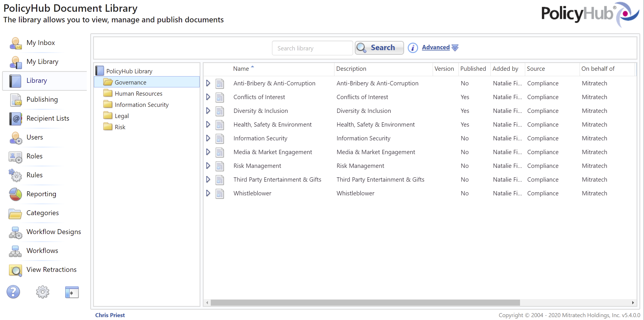
Task: Open the View Retractions magnifier icon
Action: pyautogui.click(x=15, y=270)
